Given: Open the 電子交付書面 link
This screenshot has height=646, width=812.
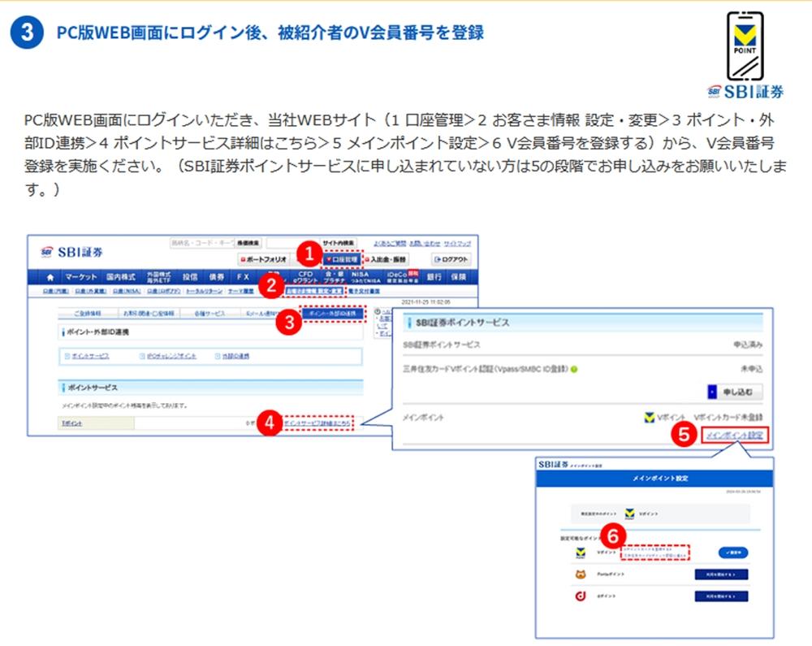Looking at the screenshot, I should [364, 291].
